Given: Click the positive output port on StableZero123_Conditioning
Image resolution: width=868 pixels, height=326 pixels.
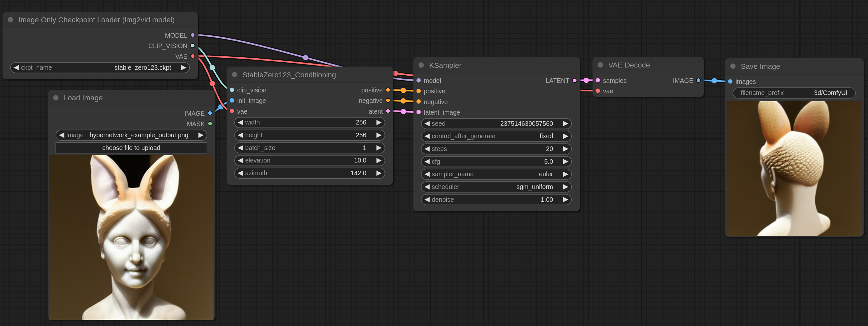Looking at the screenshot, I should coord(388,90).
